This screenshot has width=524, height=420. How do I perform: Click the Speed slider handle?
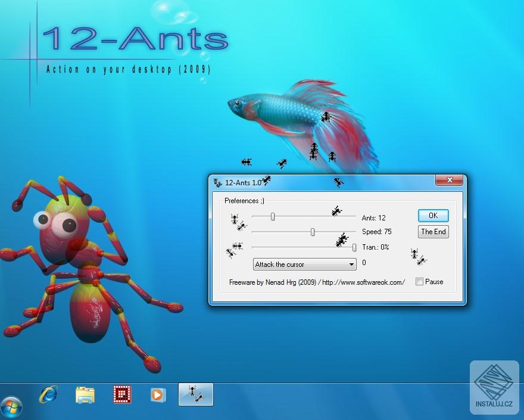312,232
